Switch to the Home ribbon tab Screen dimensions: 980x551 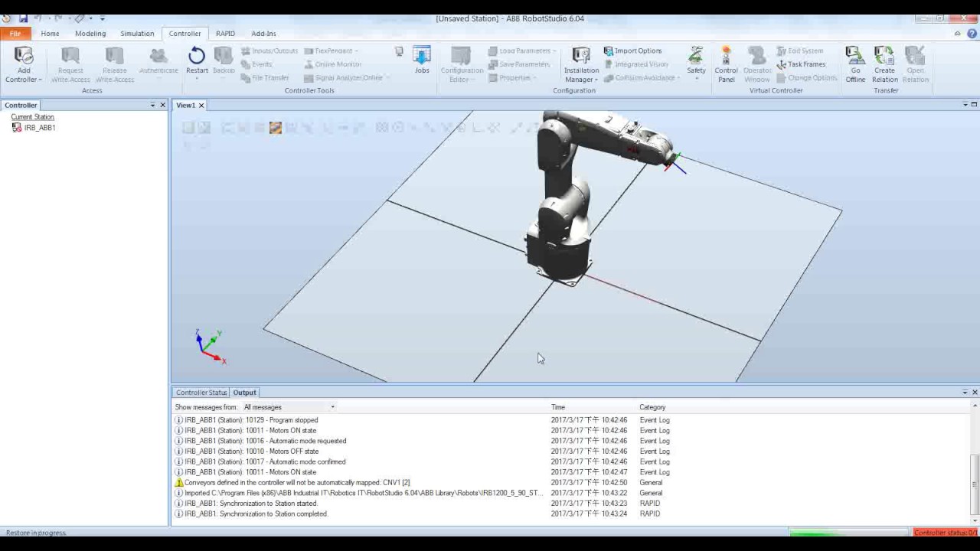50,34
